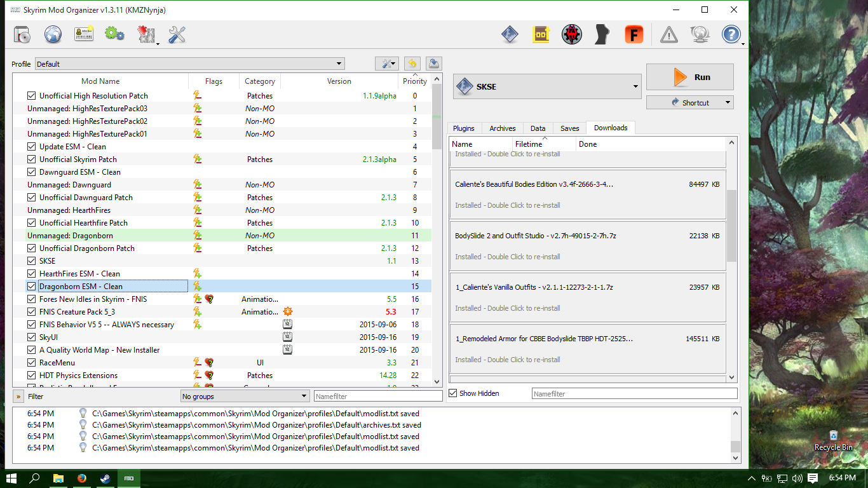Switch to the Saves tab

coord(569,128)
